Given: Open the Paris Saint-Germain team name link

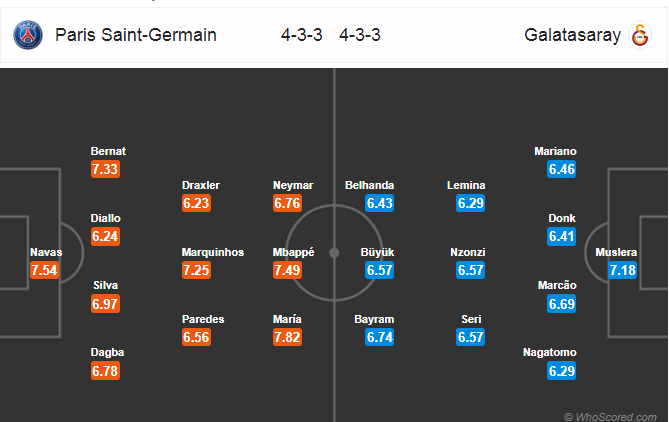Looking at the screenshot, I should (x=136, y=35).
